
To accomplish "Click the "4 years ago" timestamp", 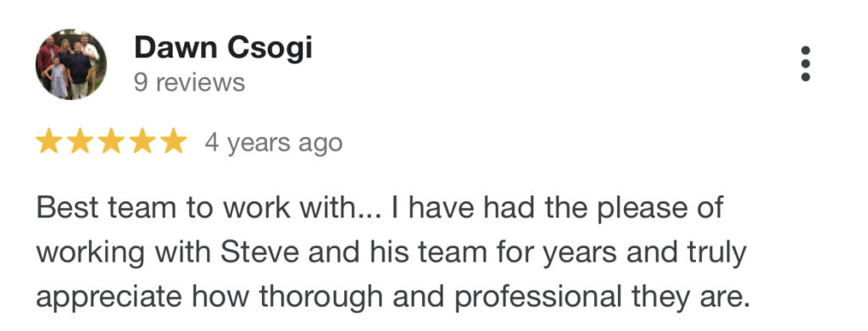I will 274,144.
